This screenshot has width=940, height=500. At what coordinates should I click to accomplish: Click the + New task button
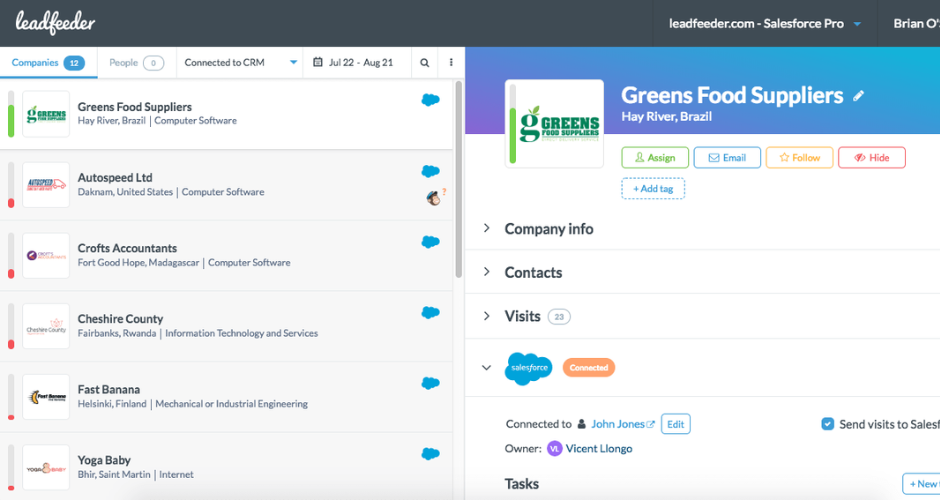tap(922, 484)
